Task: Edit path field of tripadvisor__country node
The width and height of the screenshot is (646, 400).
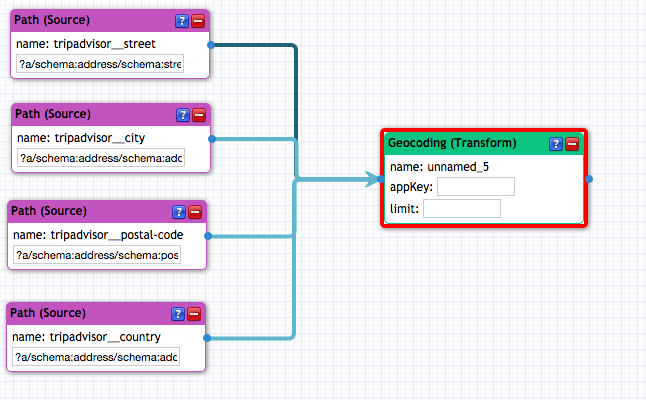Action: (x=96, y=357)
